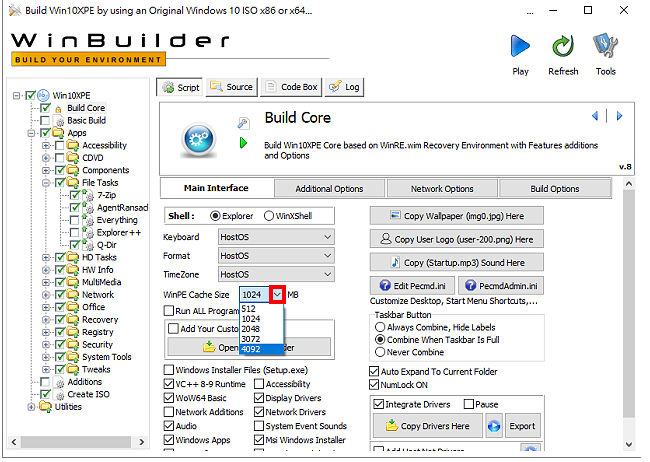The width and height of the screenshot is (650, 462).
Task: Go to next script with right arrow
Action: (619, 116)
